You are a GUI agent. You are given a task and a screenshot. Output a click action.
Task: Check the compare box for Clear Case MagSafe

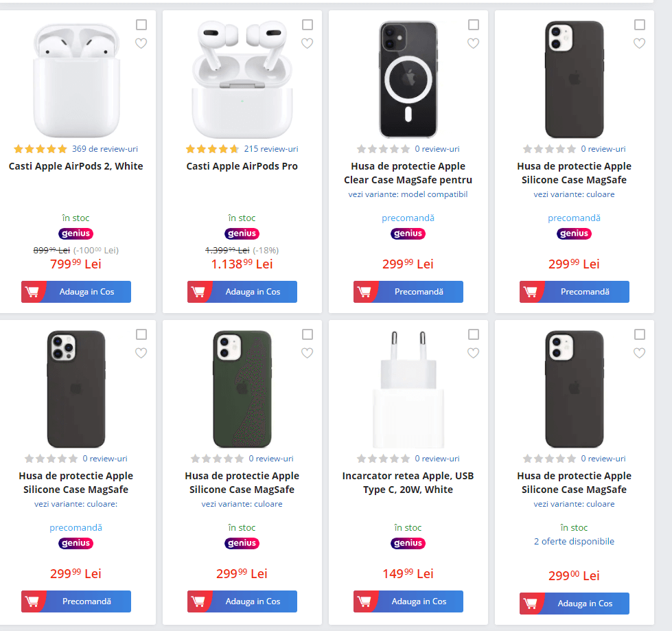(x=474, y=25)
